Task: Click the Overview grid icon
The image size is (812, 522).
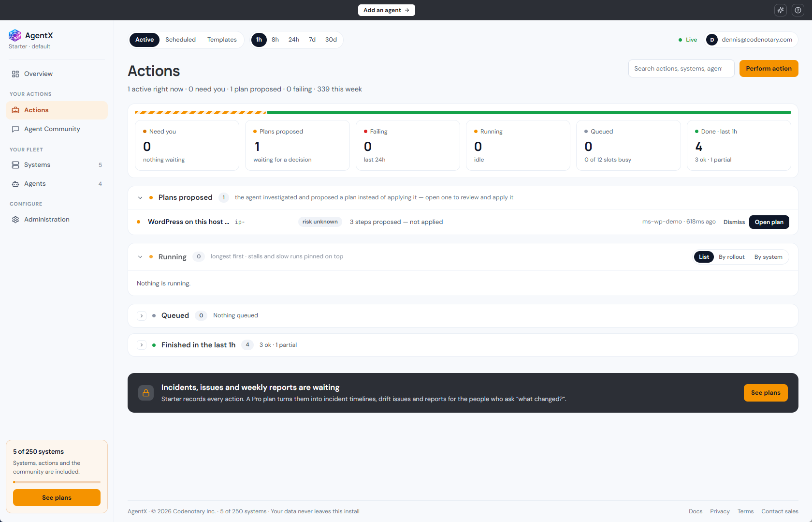Action: (15, 74)
